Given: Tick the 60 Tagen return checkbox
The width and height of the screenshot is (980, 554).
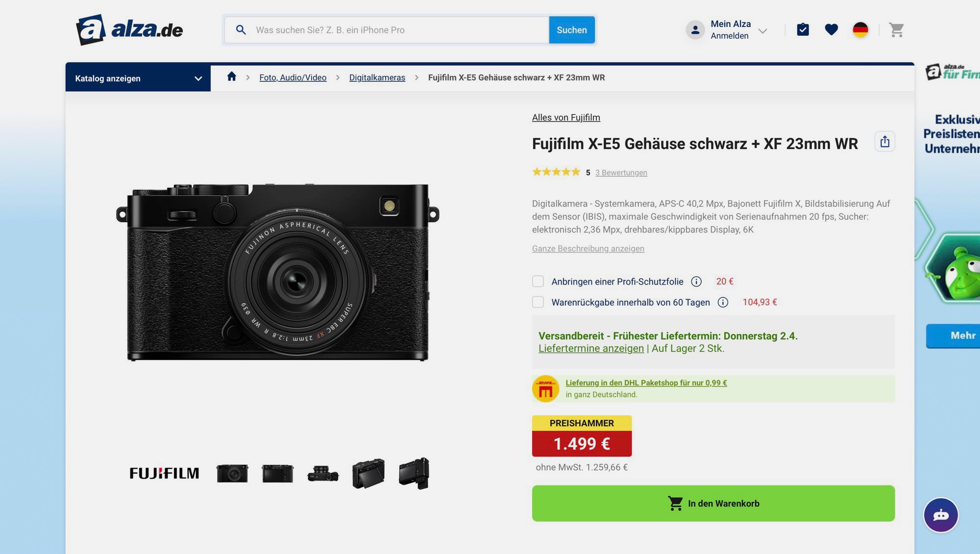Looking at the screenshot, I should click(538, 302).
